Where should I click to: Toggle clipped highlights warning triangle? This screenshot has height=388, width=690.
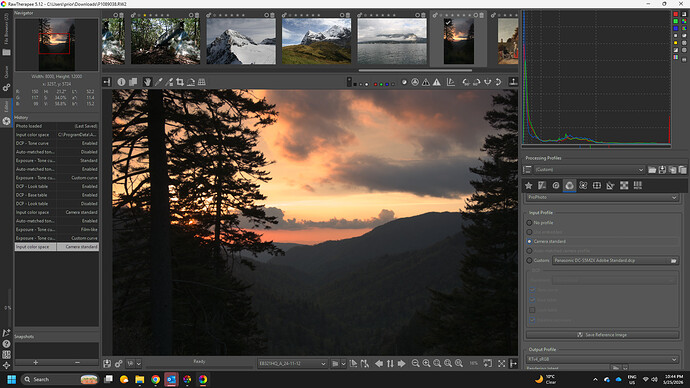437,82
